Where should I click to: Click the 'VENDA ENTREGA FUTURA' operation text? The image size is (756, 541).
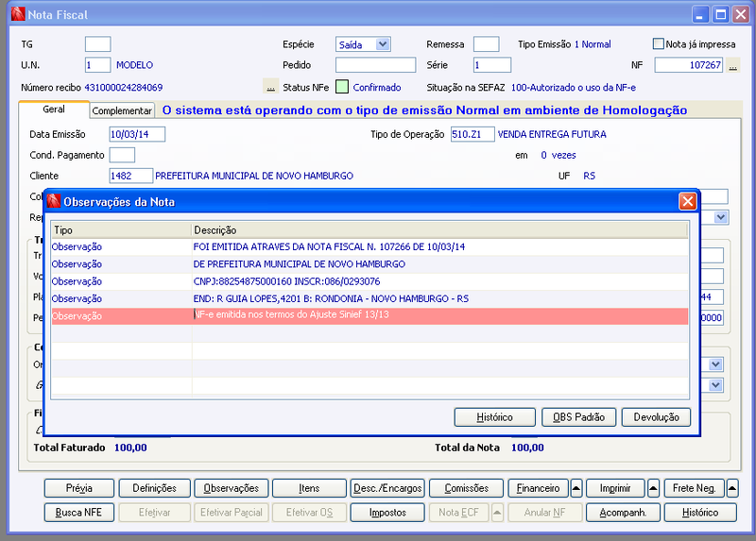coord(552,134)
